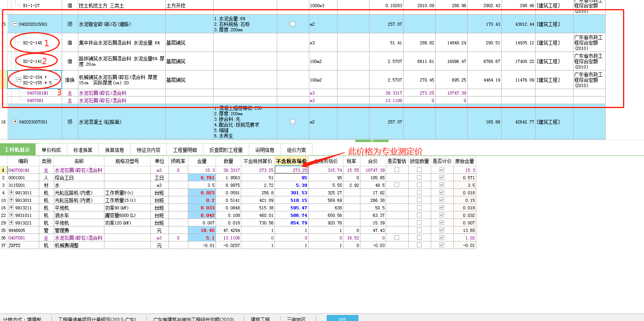Click quota code D2-2-146
This screenshot has height=321, width=644.
pyautogui.click(x=32, y=43)
